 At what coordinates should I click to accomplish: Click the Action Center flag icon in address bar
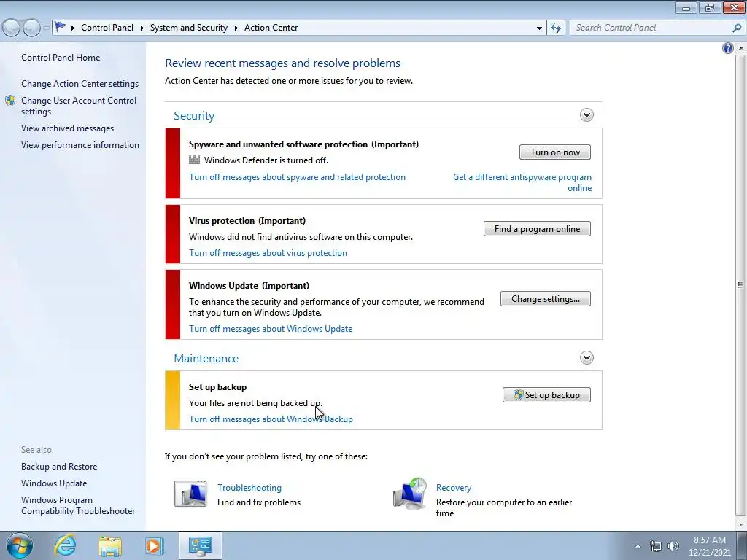pyautogui.click(x=60, y=27)
